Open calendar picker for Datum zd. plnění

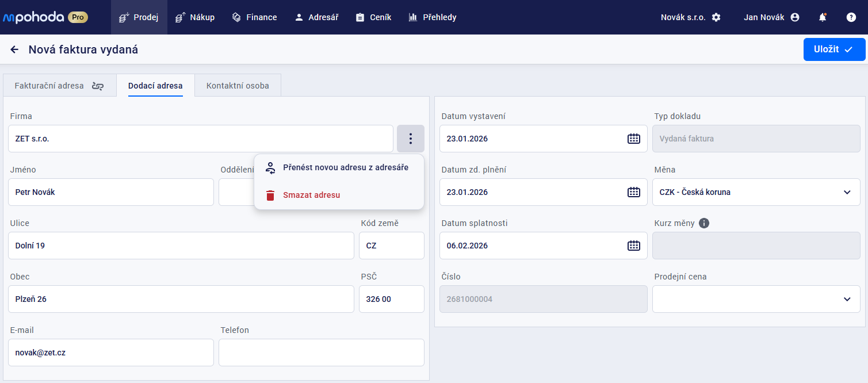pos(633,192)
